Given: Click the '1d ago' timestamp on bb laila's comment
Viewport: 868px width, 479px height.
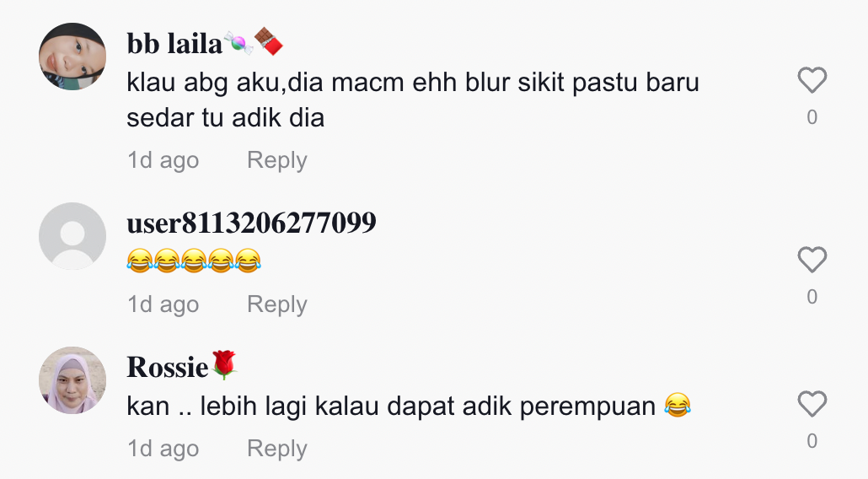Looking at the screenshot, I should [x=163, y=160].
